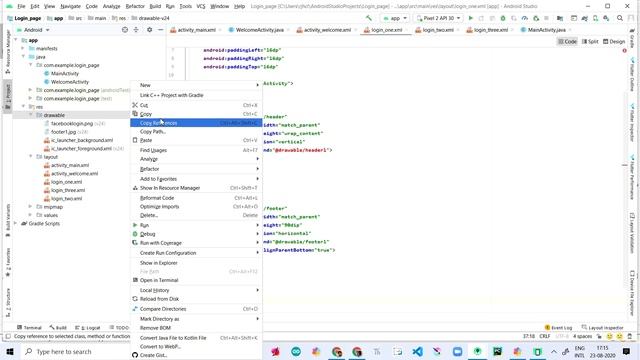Choose Compare Directories menu item
The height and width of the screenshot is (360, 640).
[196, 309]
